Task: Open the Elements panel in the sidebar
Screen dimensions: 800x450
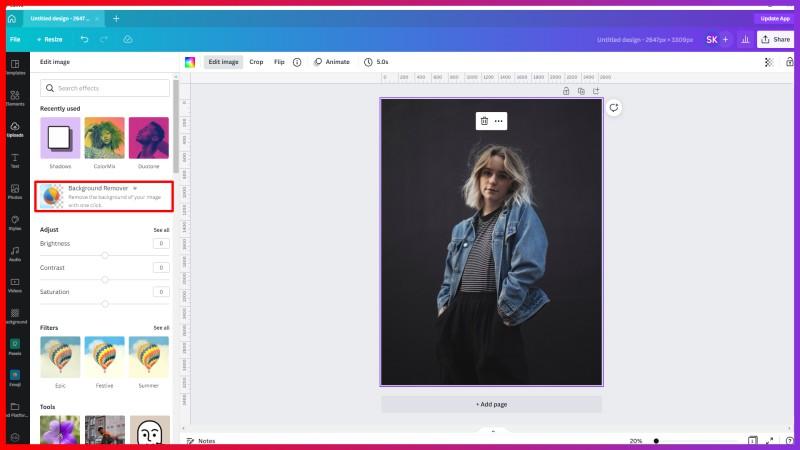Action: click(15, 98)
